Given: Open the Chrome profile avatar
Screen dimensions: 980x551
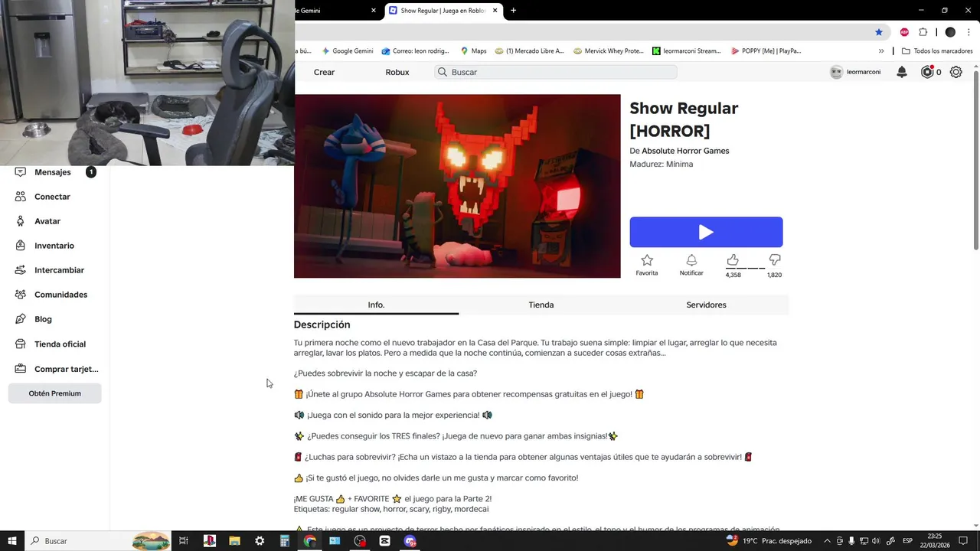Looking at the screenshot, I should click(x=950, y=32).
